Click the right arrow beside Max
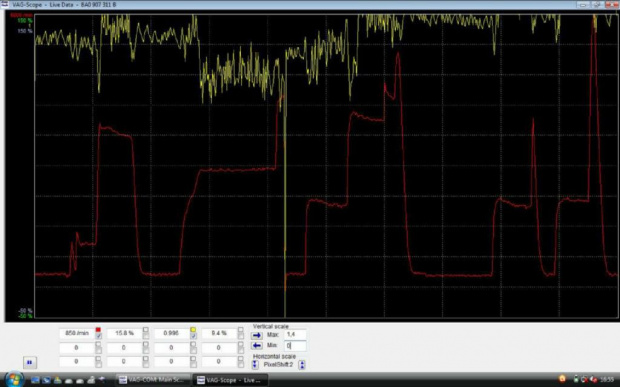620x387 pixels. pos(257,336)
